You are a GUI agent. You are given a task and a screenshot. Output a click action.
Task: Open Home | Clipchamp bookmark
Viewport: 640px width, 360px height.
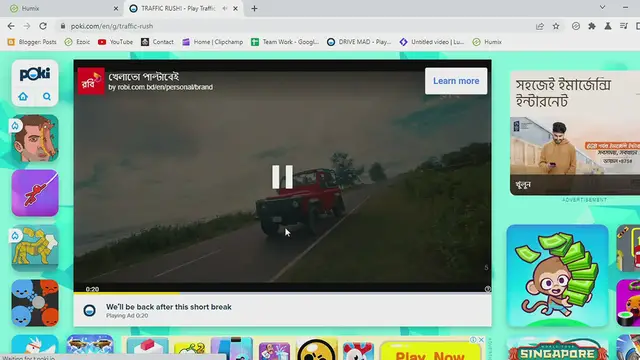[x=213, y=42]
